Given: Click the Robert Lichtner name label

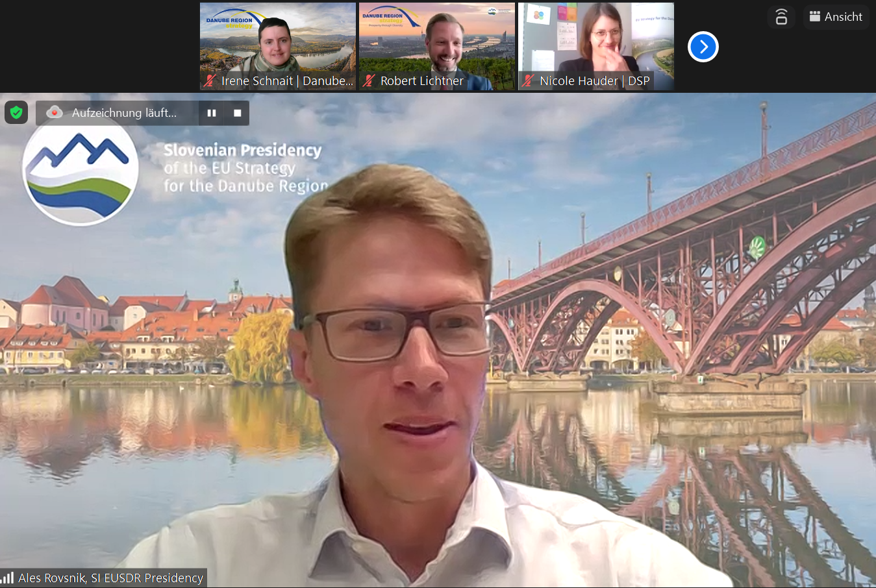Looking at the screenshot, I should pos(422,81).
